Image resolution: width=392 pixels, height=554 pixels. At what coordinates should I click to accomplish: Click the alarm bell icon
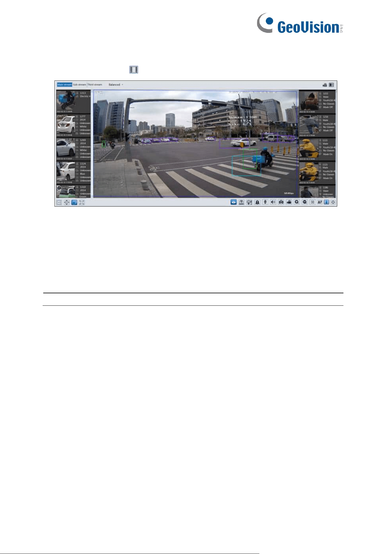point(257,202)
